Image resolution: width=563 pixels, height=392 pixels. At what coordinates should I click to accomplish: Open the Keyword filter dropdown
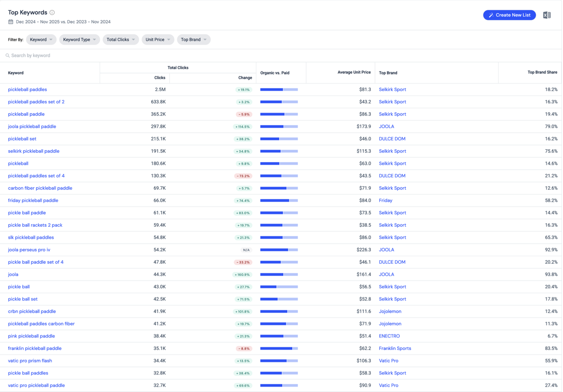(x=41, y=40)
